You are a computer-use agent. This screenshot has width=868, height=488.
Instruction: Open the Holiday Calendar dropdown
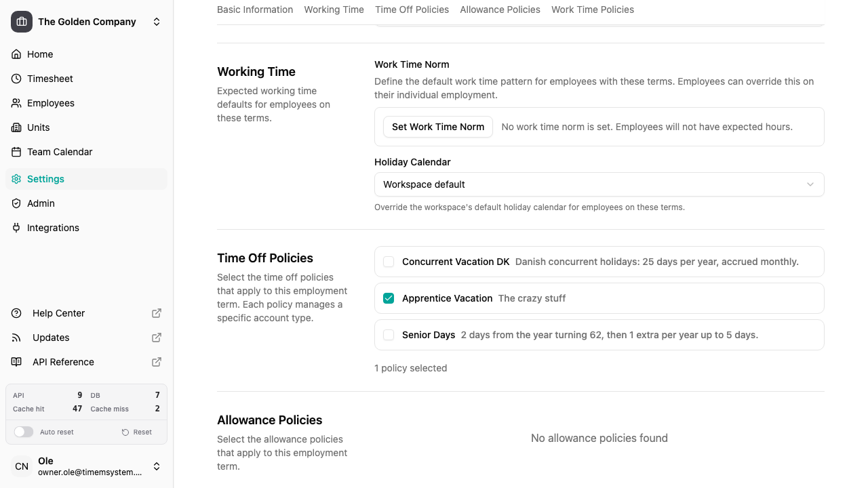599,184
